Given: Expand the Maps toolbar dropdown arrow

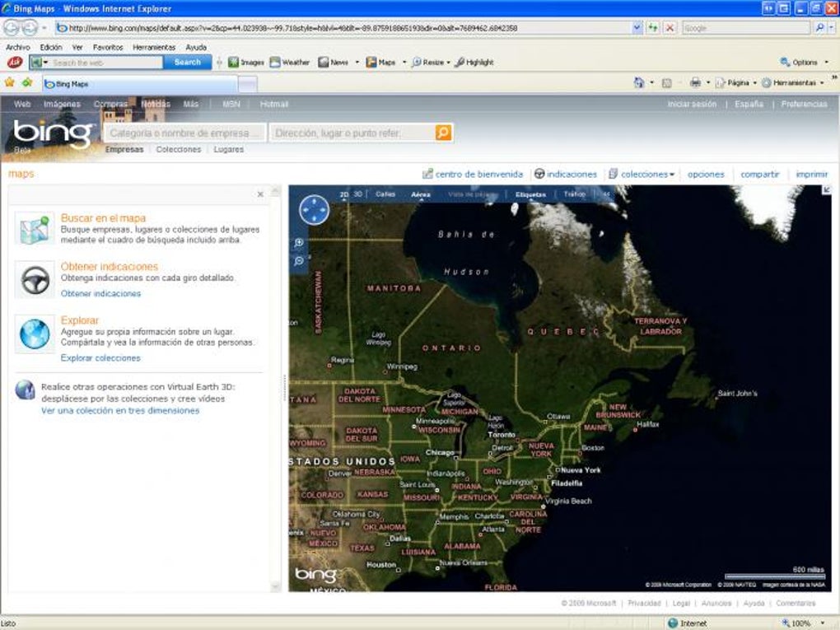Looking at the screenshot, I should [404, 63].
